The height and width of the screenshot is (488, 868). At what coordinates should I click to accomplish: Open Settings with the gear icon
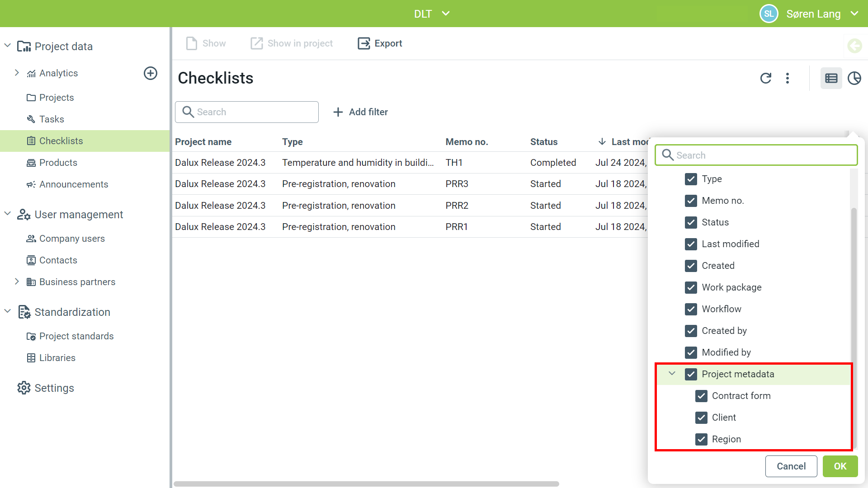pos(24,388)
